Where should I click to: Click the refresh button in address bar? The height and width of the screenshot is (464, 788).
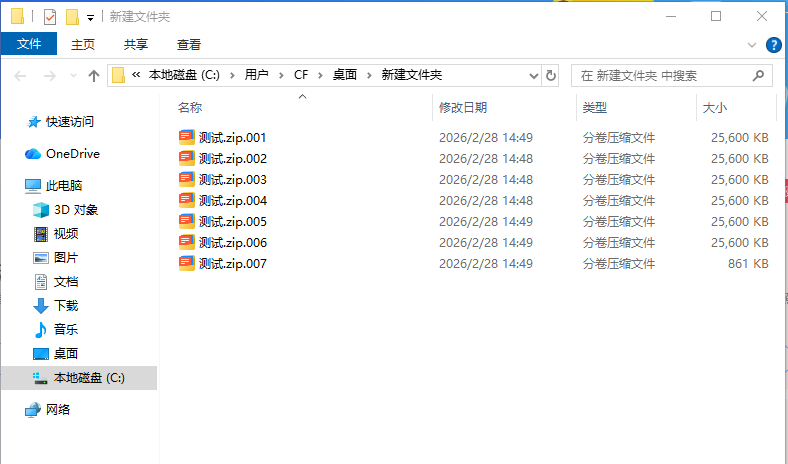[551, 76]
